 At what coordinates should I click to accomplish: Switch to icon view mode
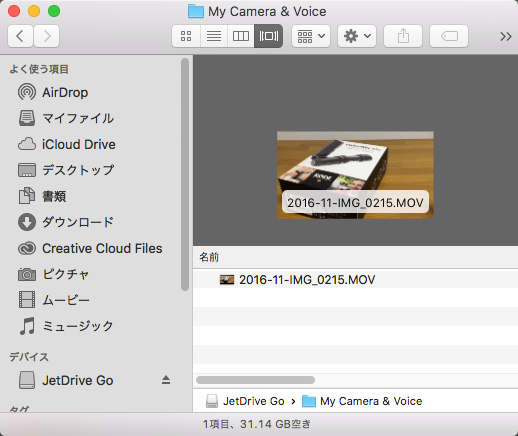pyautogui.click(x=186, y=36)
